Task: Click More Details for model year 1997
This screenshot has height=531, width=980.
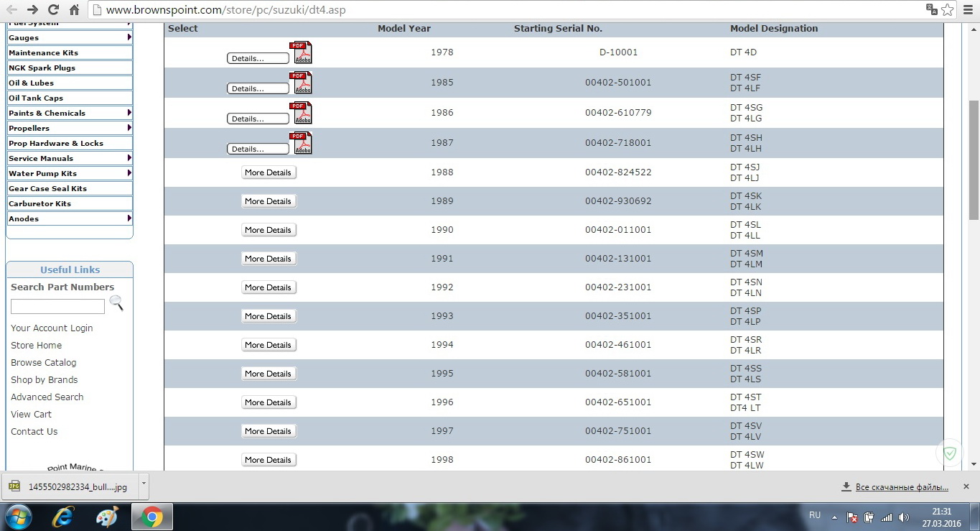Action: coord(269,431)
